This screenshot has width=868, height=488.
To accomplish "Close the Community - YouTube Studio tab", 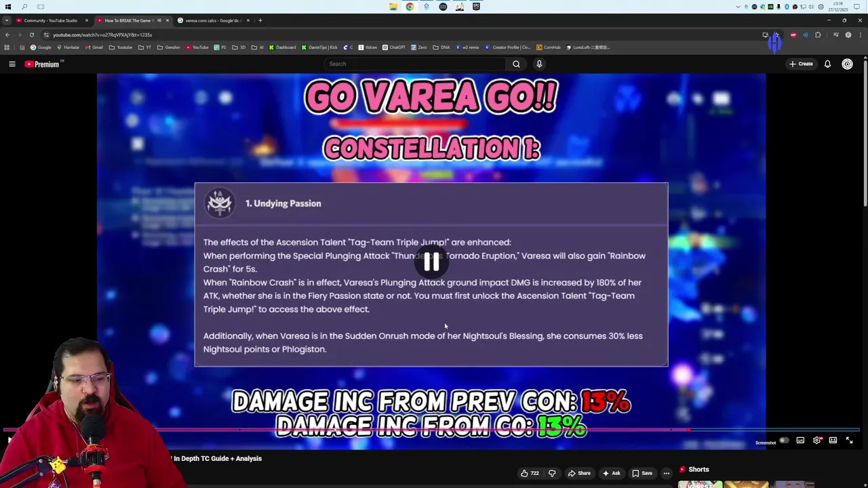I will (x=86, y=20).
